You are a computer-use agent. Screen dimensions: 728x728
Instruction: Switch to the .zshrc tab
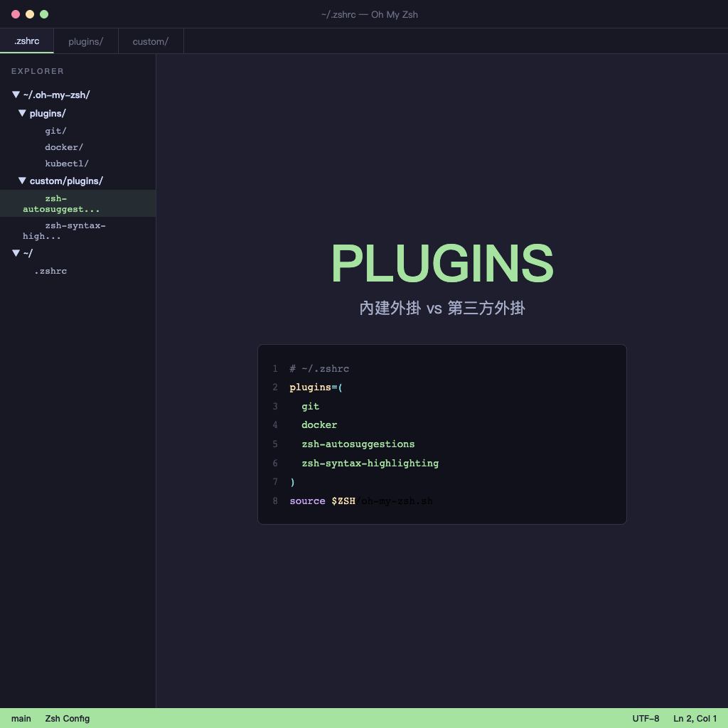tap(26, 41)
